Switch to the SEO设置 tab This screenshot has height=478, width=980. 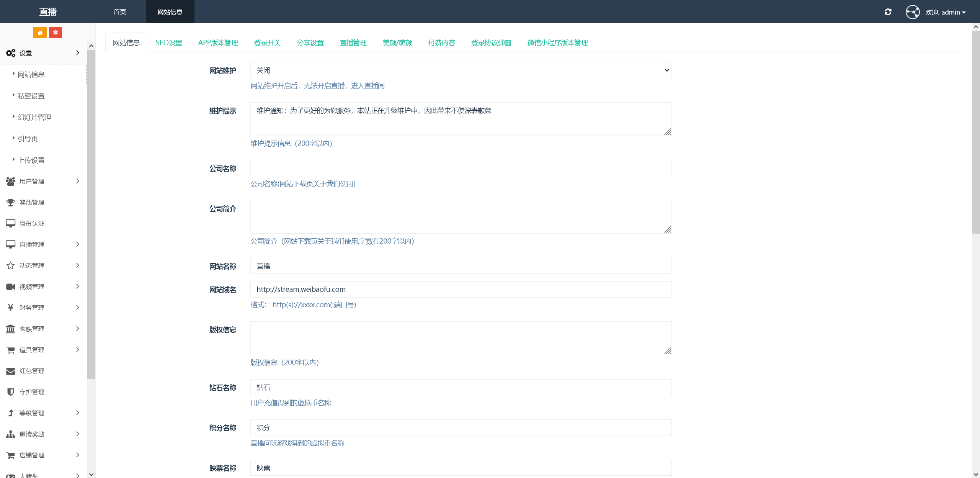169,43
